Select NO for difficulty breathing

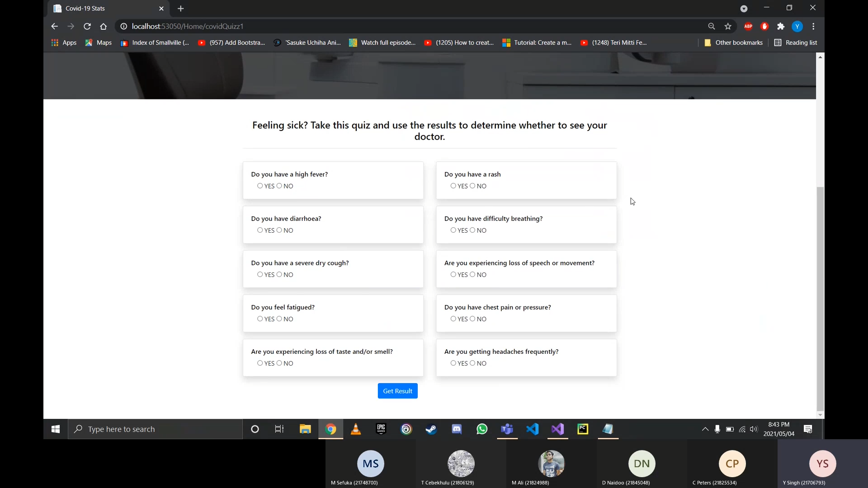point(472,230)
